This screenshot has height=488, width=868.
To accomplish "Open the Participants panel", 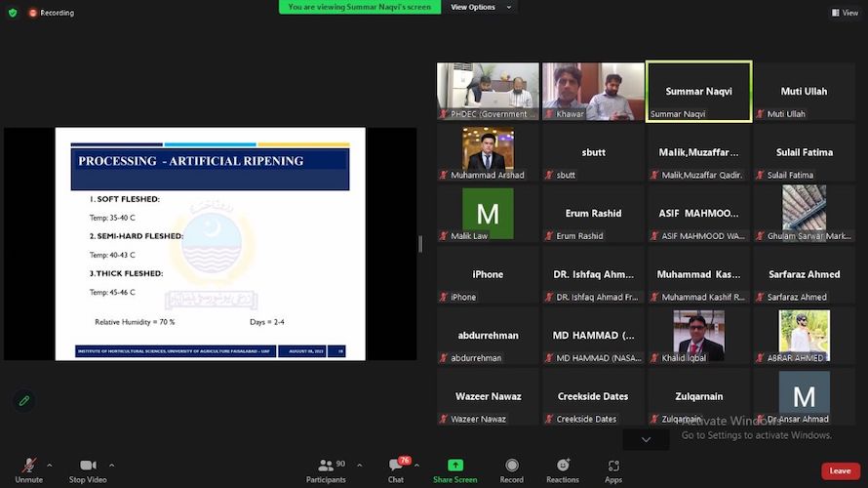I will [326, 469].
